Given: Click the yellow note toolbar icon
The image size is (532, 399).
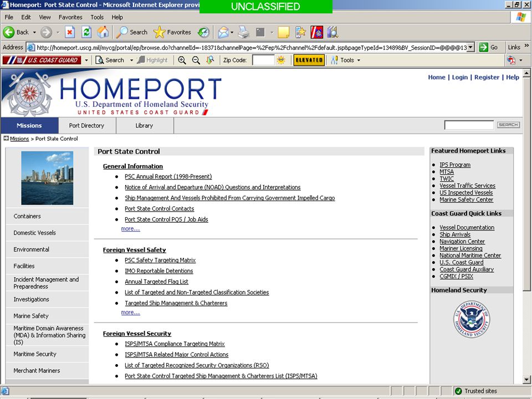Looking at the screenshot, I should (x=283, y=32).
